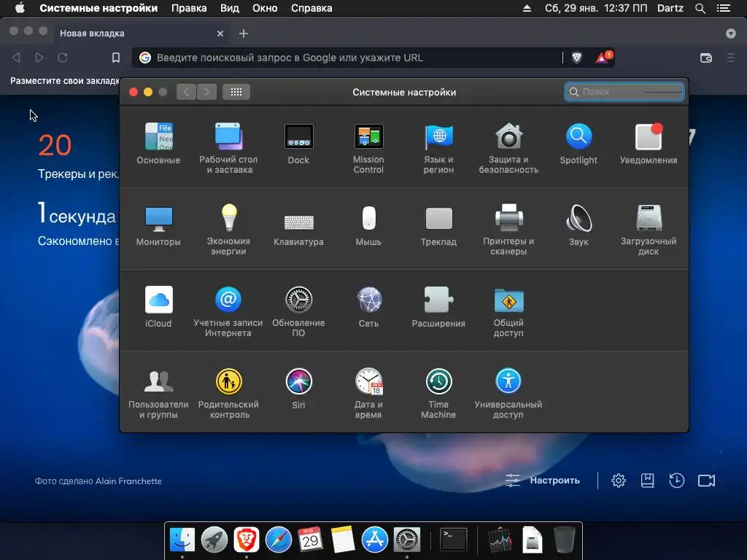Open Рабочий стол и заставка settings
The height and width of the screenshot is (560, 747).
(x=228, y=148)
